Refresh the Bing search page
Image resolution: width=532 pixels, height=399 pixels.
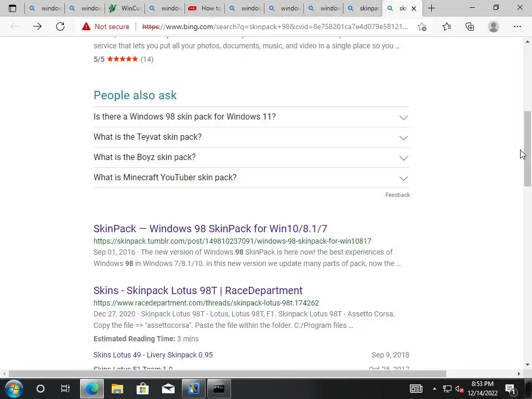(x=60, y=26)
